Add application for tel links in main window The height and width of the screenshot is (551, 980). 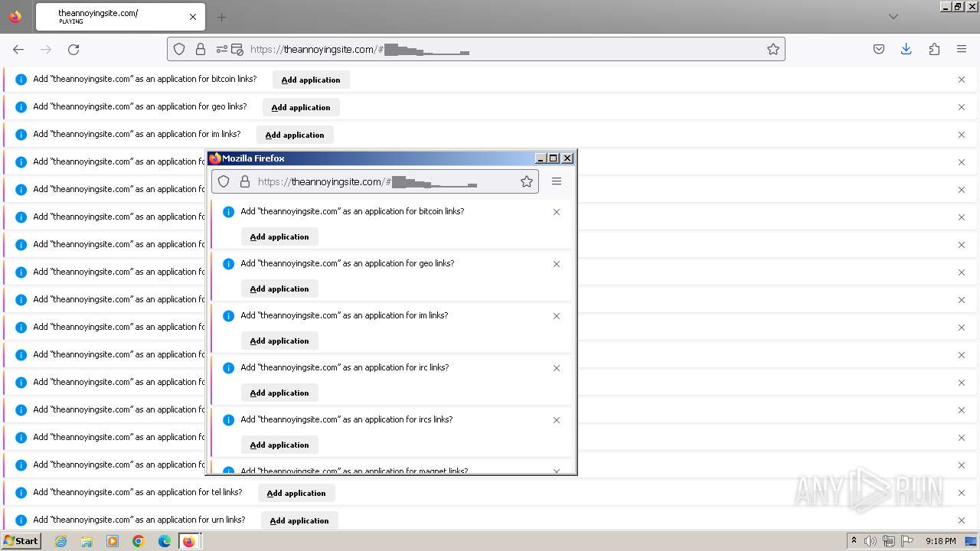(296, 493)
